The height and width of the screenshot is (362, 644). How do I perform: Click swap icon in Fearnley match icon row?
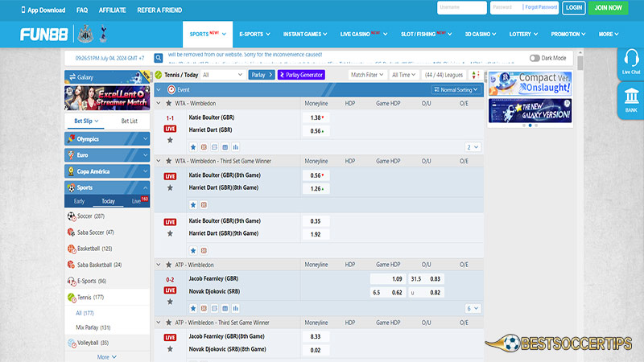(x=214, y=308)
